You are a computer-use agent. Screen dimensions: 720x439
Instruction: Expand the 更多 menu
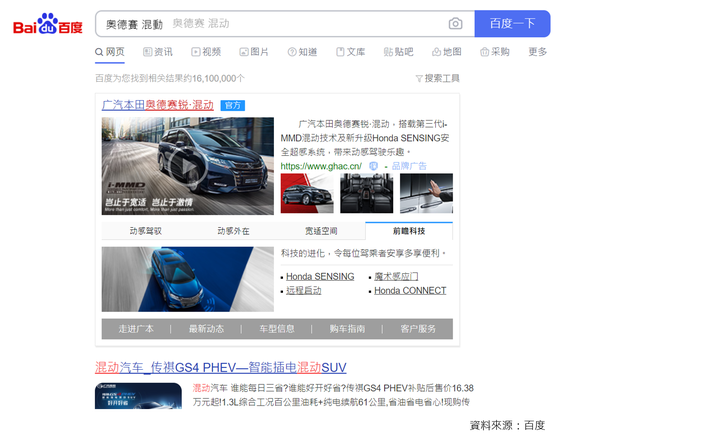[x=538, y=52]
